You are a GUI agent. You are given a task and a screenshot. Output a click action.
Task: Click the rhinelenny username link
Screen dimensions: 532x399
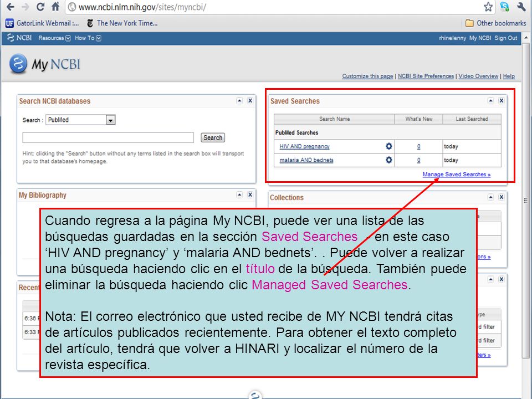coord(452,38)
